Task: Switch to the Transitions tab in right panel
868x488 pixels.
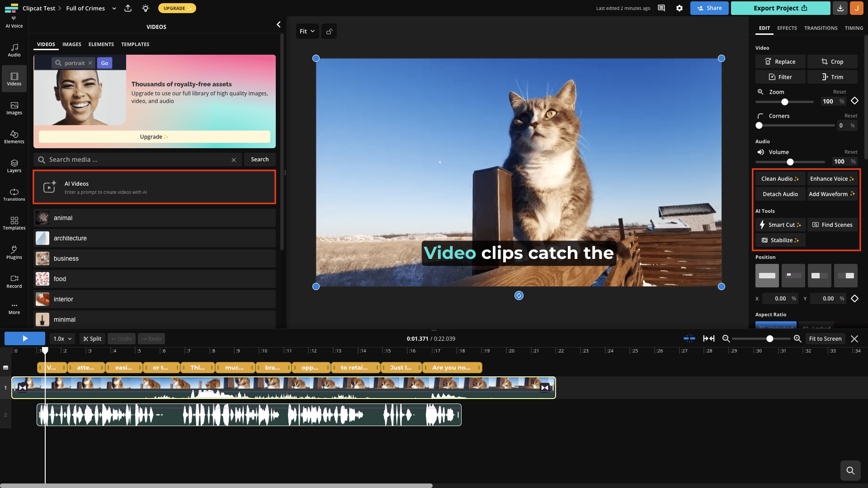Action: (821, 28)
